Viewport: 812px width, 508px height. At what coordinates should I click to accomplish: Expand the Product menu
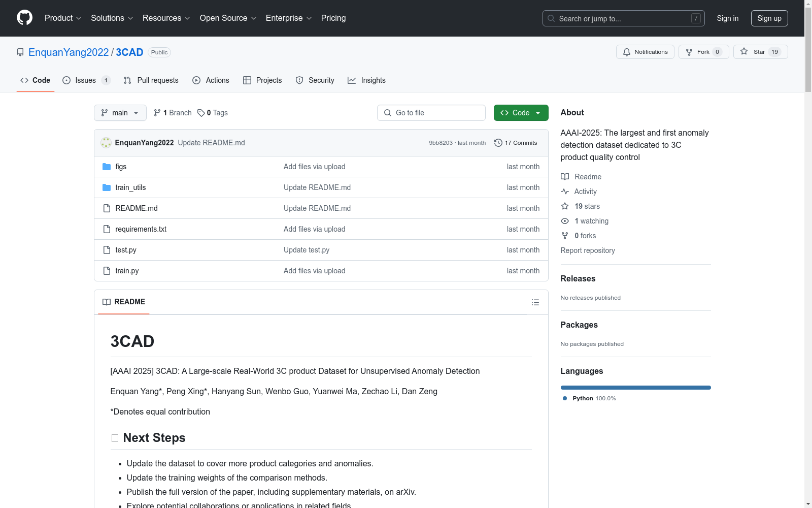pos(63,18)
